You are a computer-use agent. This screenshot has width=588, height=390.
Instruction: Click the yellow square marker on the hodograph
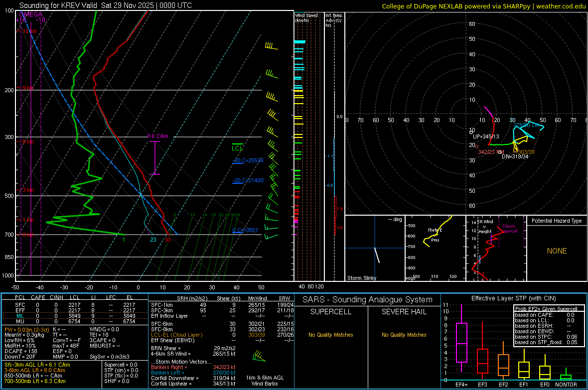pyautogui.click(x=516, y=150)
